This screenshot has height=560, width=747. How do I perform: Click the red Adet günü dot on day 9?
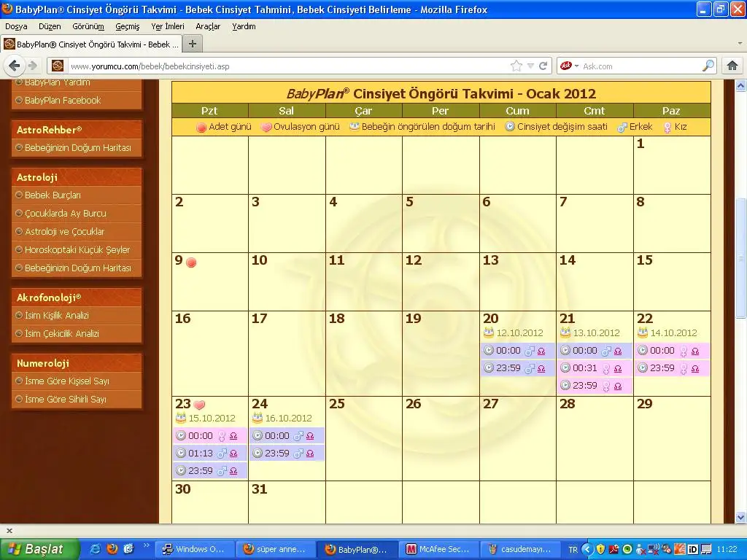tap(191, 262)
